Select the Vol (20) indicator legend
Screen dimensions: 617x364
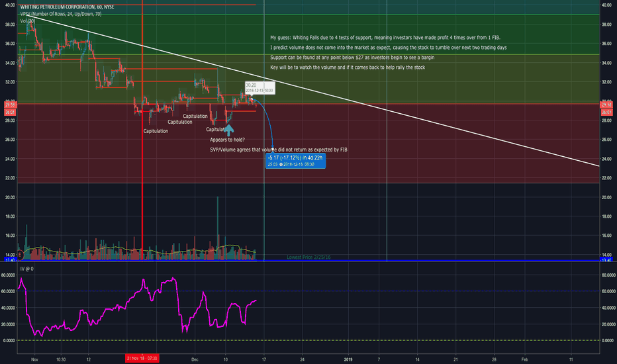point(28,21)
